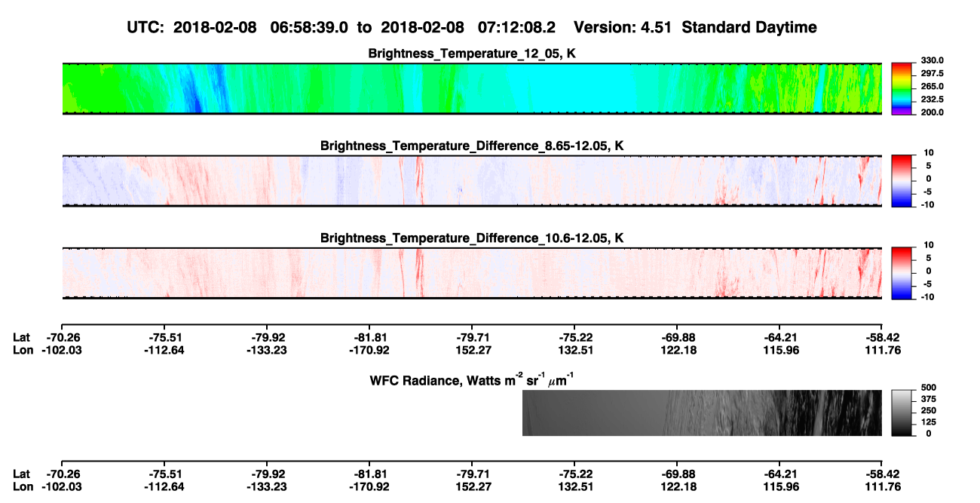Click latitude -75.22 on the bottom axis
The width and height of the screenshot is (980, 503).
coord(574,474)
